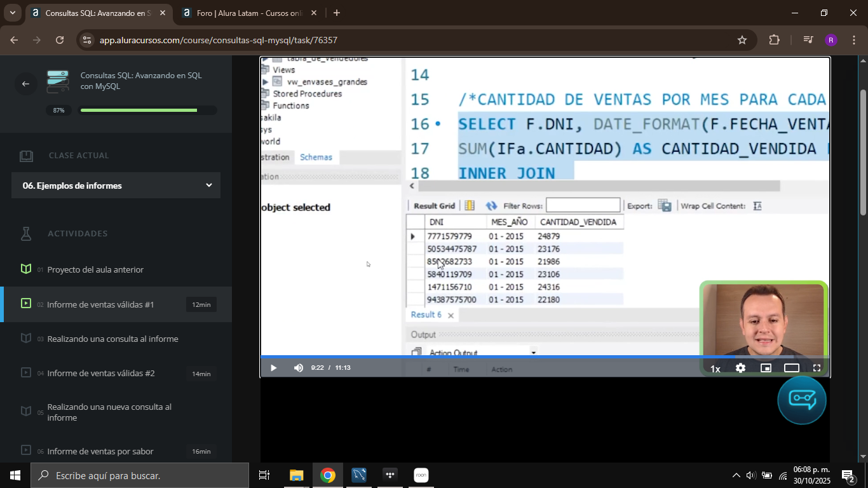
Task: Resume playback with the play button
Action: point(273,367)
